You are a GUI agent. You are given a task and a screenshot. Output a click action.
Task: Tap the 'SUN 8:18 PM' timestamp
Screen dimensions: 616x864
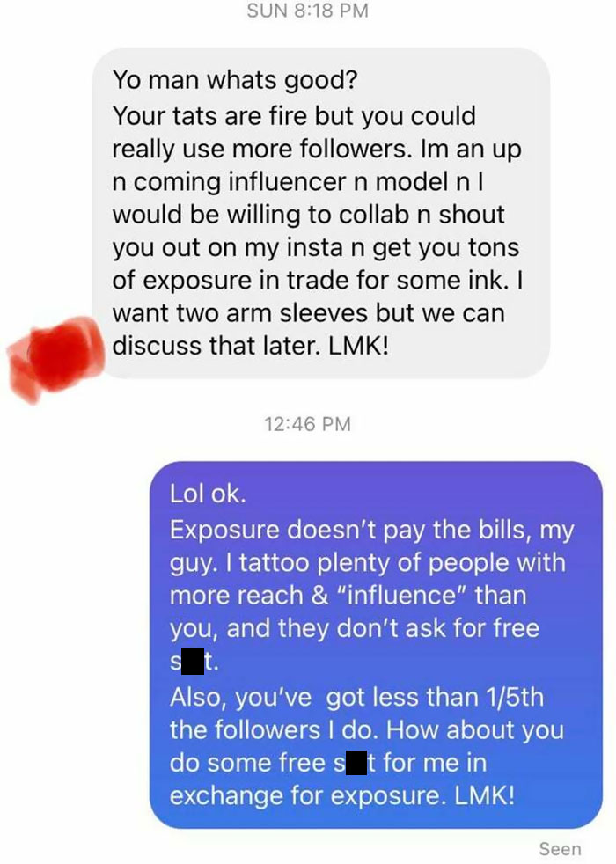[x=307, y=11]
